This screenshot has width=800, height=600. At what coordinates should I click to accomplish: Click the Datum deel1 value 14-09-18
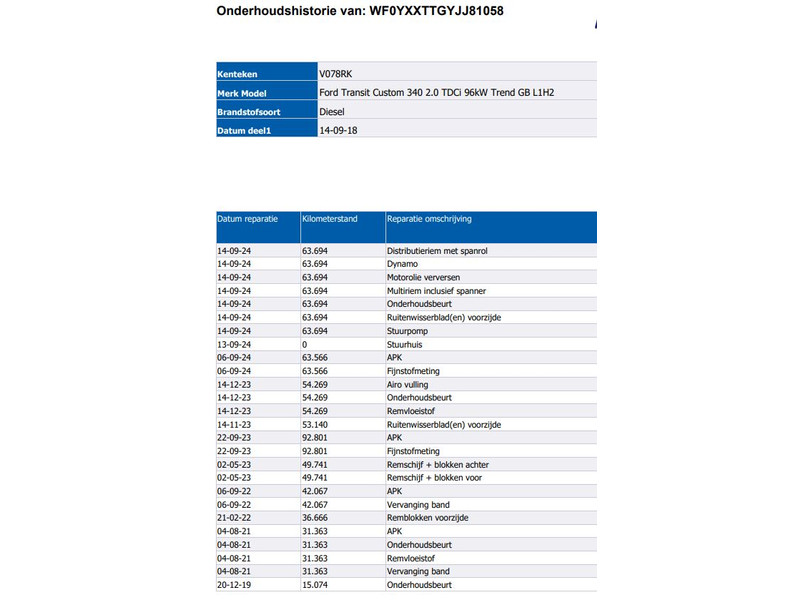coord(336,130)
